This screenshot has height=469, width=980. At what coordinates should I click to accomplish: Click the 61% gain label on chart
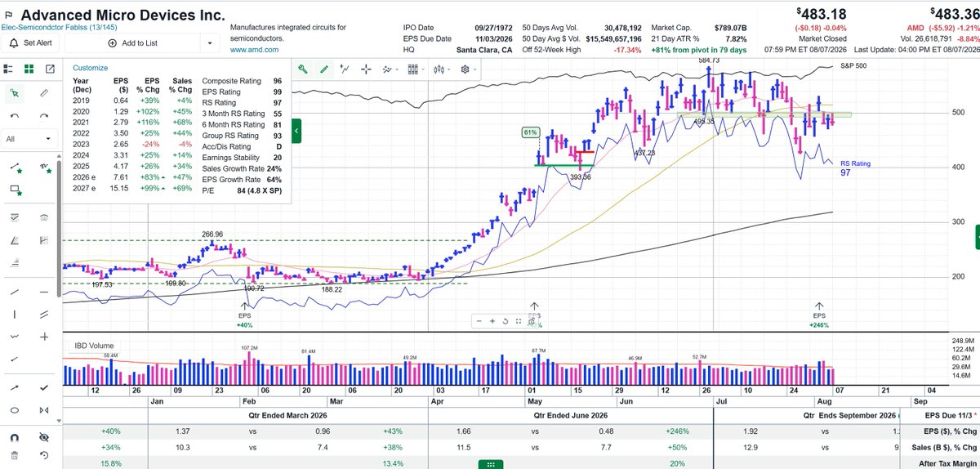[530, 131]
